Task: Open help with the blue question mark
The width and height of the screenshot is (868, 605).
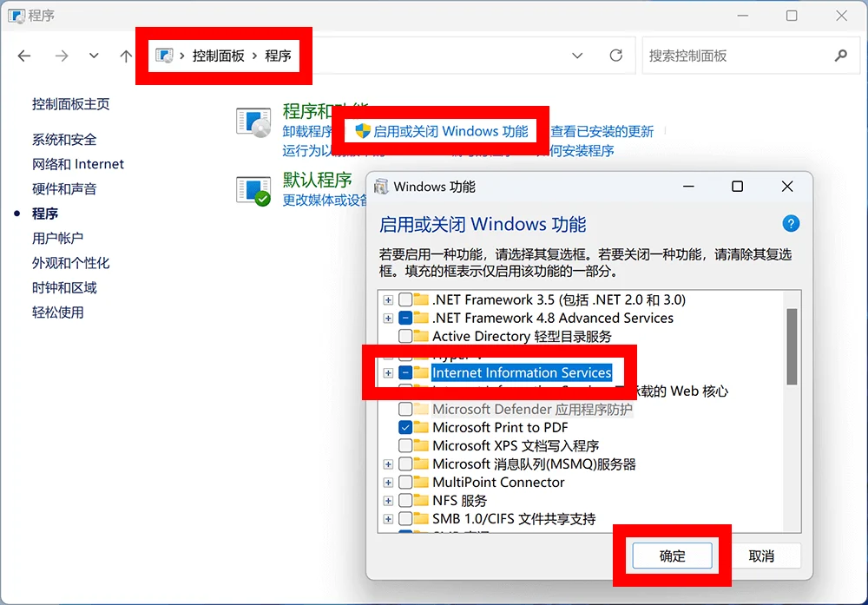Action: tap(791, 224)
